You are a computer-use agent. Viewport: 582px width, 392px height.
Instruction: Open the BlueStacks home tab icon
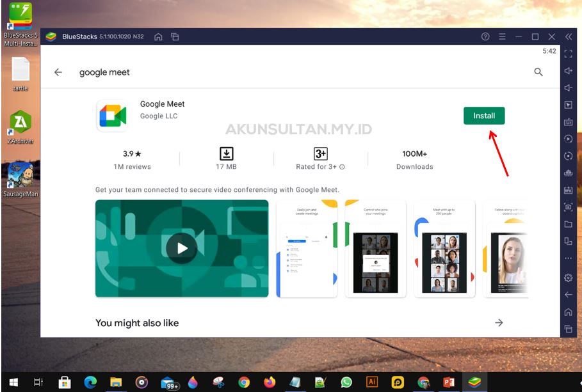(158, 36)
